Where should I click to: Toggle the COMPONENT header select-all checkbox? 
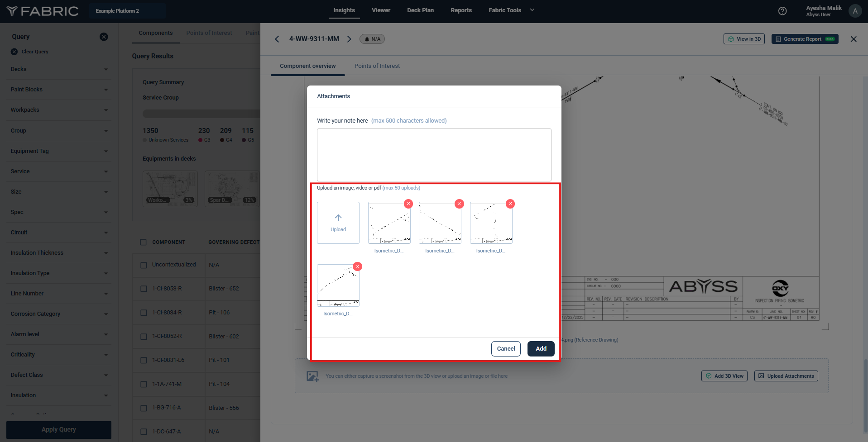[x=144, y=242]
